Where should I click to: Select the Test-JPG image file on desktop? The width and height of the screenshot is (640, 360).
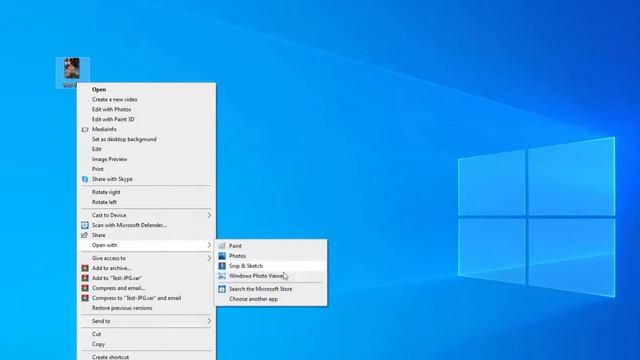point(72,72)
